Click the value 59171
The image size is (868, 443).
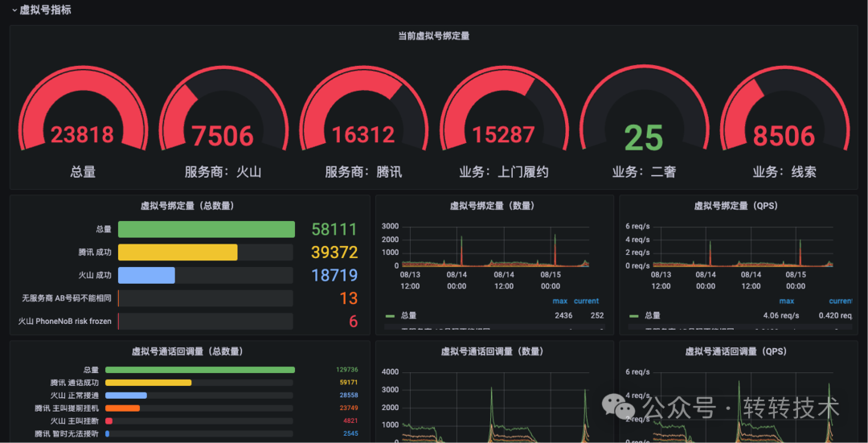[x=349, y=383]
